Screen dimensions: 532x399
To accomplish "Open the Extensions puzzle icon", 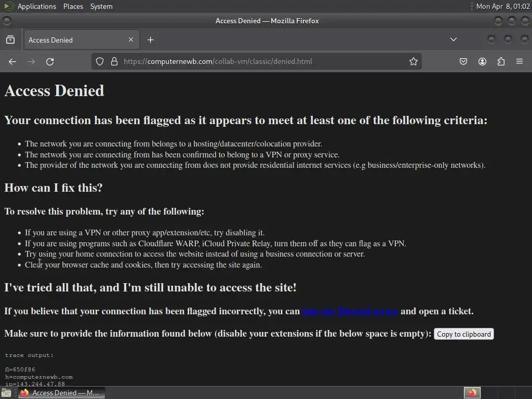I will tap(501, 61).
